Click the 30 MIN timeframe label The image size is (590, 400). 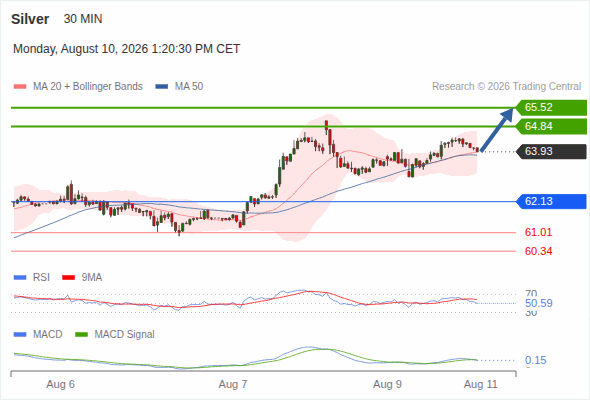[83, 19]
